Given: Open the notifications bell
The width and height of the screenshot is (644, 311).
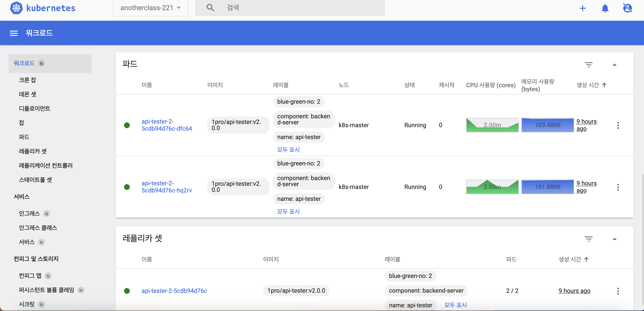Looking at the screenshot, I should pyautogui.click(x=605, y=8).
